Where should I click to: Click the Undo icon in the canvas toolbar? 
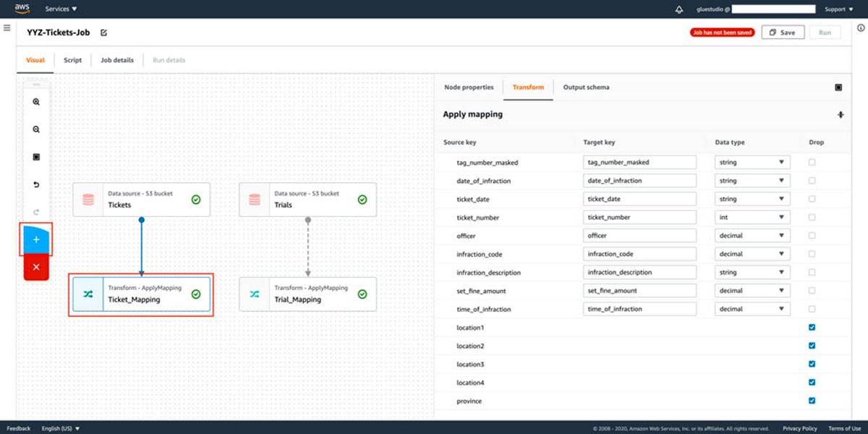[x=35, y=184]
